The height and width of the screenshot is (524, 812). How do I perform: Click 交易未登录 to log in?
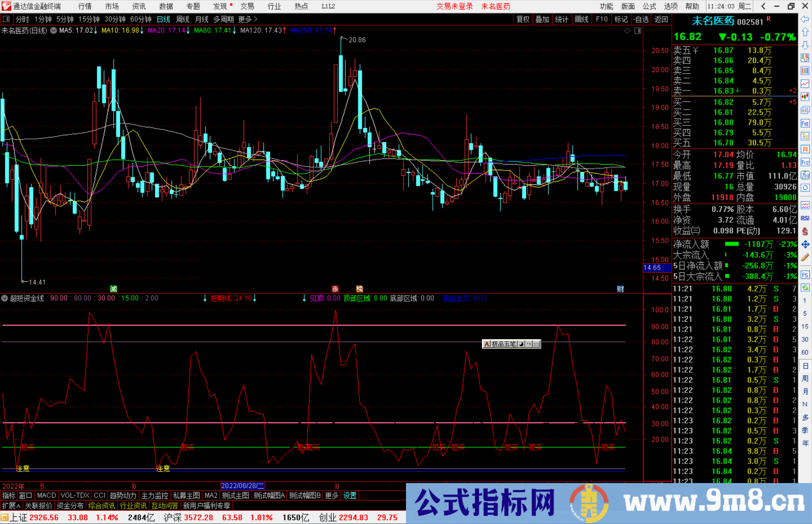click(x=454, y=6)
